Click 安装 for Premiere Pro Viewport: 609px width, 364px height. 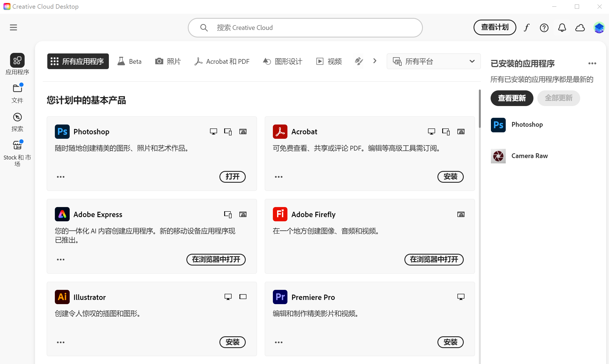(x=451, y=342)
